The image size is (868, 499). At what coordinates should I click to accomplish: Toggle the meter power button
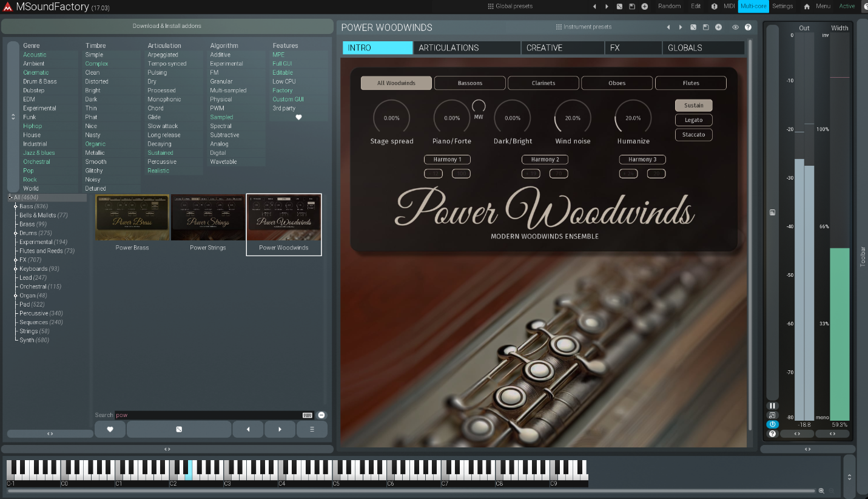tap(772, 424)
